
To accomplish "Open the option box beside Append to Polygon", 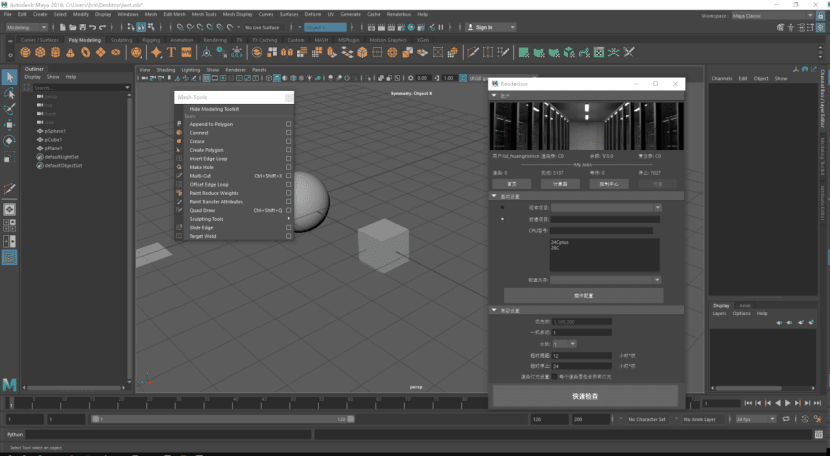I will [x=289, y=124].
